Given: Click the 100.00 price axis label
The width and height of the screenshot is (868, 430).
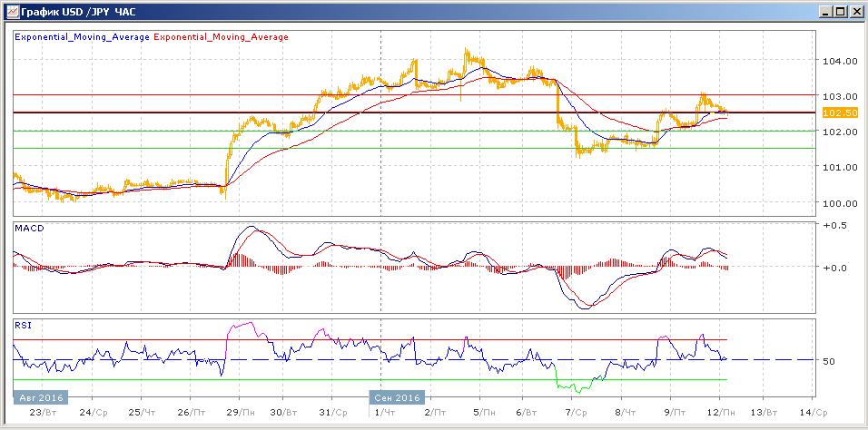Looking at the screenshot, I should [839, 202].
